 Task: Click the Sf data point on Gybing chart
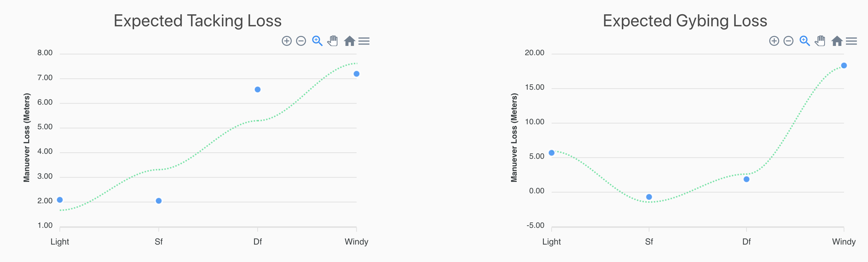[649, 197]
